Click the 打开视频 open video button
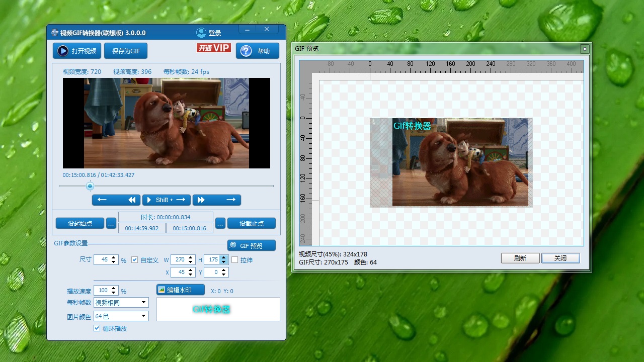Image resolution: width=644 pixels, height=362 pixels. click(76, 51)
